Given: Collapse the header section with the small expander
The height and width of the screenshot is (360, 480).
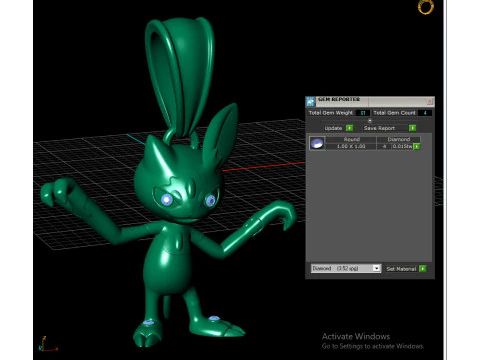Looking at the screenshot, I should [370, 121].
